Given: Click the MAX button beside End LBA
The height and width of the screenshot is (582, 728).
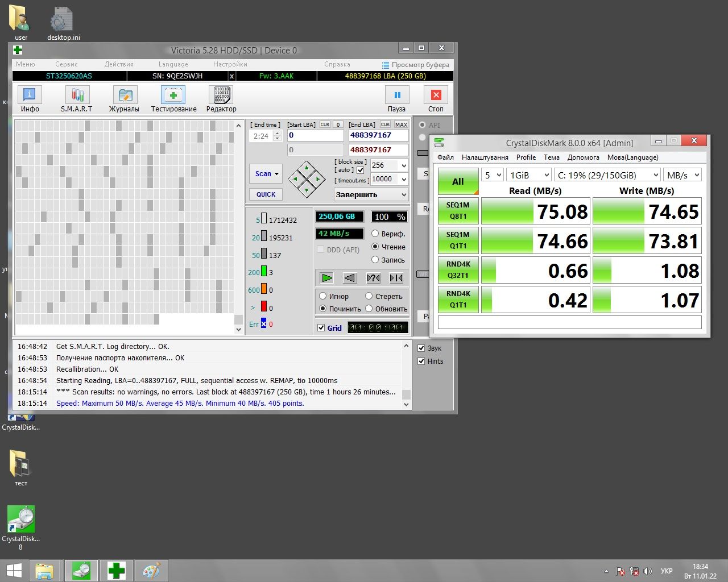Looking at the screenshot, I should click(402, 124).
